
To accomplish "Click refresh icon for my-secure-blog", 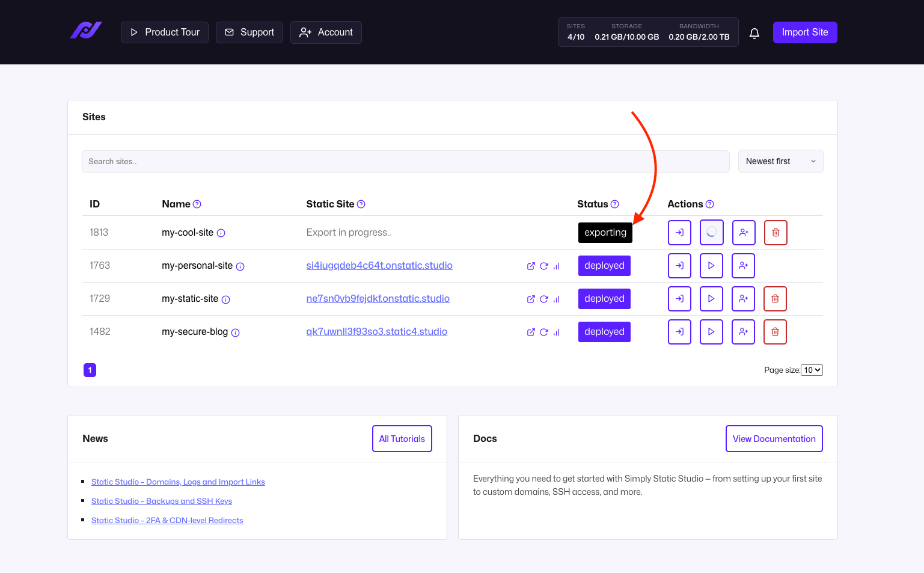I will click(x=544, y=332).
